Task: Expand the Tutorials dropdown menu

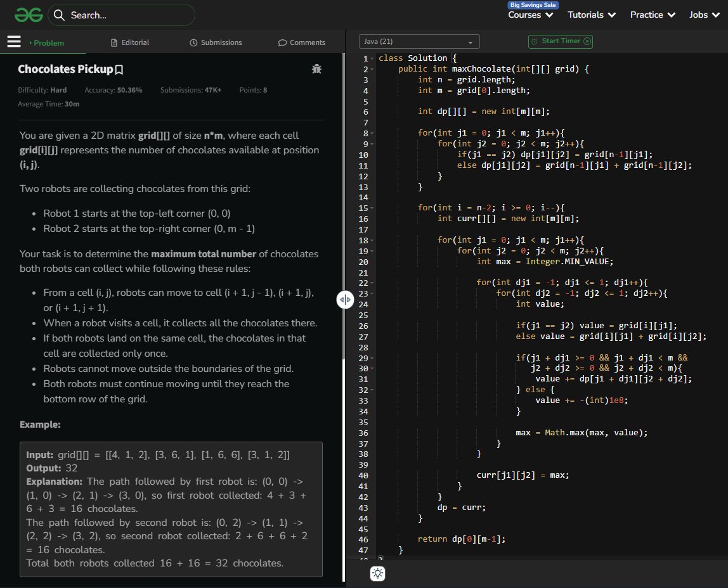Action: pyautogui.click(x=591, y=15)
